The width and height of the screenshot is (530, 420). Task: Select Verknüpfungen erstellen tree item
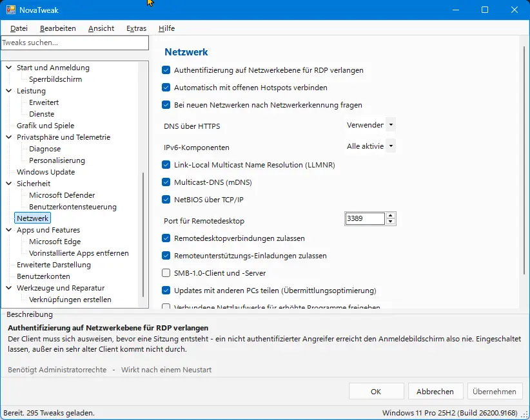click(x=70, y=300)
